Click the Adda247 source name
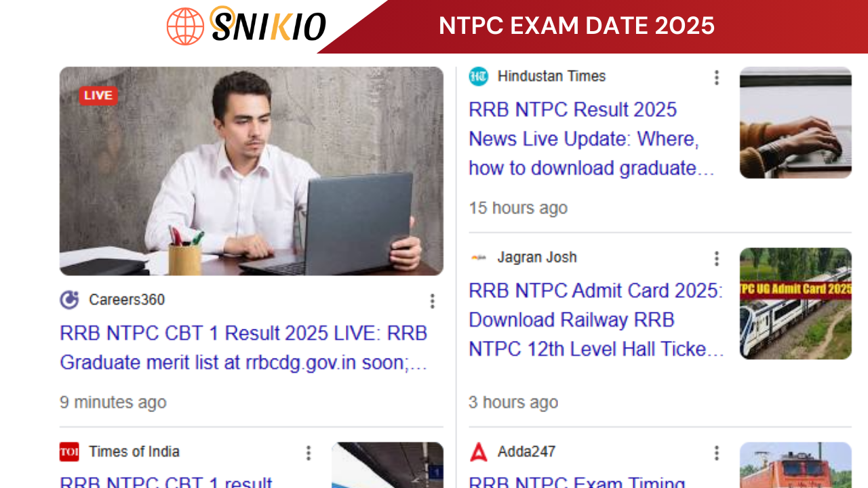This screenshot has width=868, height=488. tap(526, 452)
